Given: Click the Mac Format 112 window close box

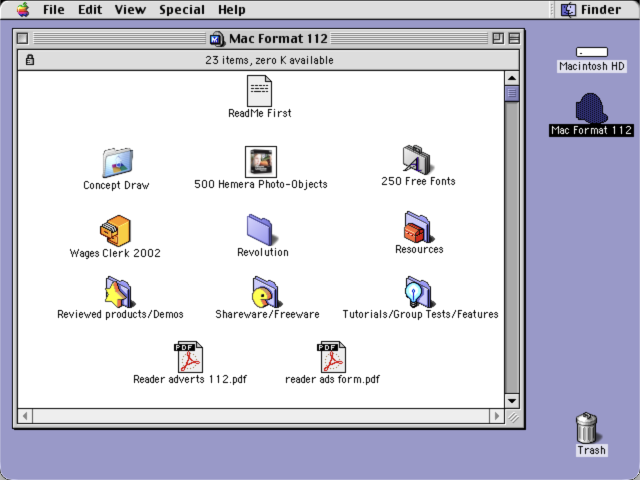Looking at the screenshot, I should click(23, 38).
